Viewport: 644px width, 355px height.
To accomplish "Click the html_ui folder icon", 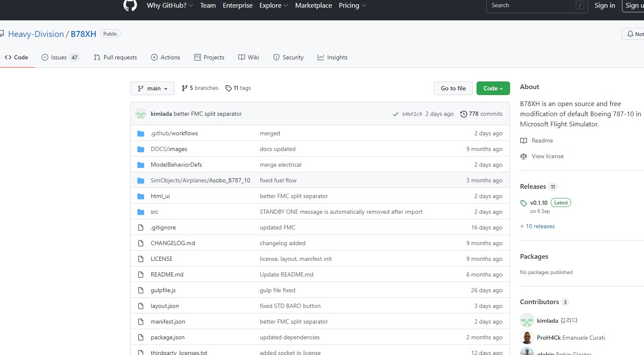I will [x=141, y=196].
